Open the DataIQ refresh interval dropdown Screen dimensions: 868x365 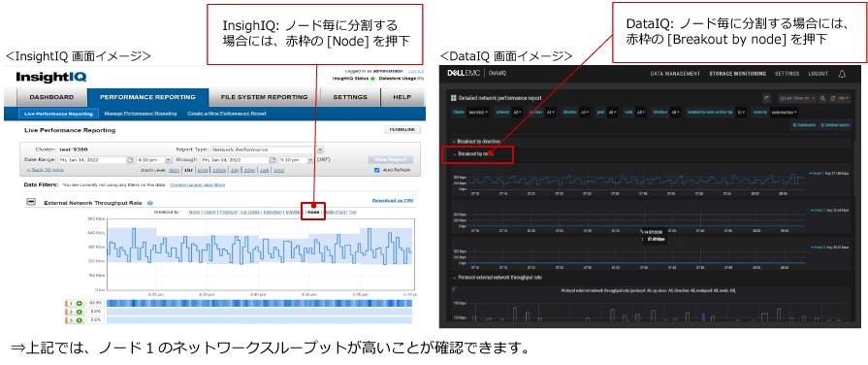(x=844, y=98)
